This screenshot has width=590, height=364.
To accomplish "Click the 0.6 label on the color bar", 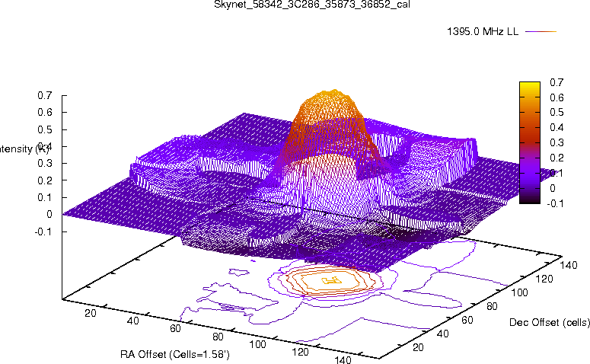I will click(x=557, y=97).
